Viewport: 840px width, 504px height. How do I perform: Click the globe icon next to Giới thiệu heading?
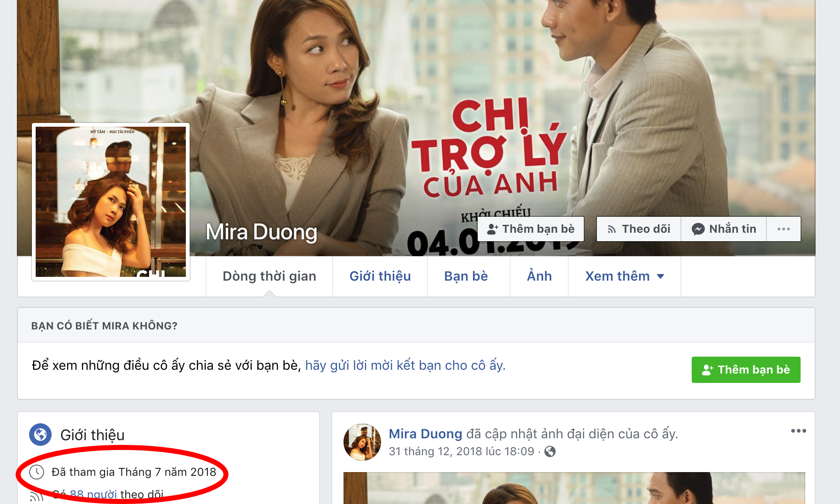tap(40, 435)
